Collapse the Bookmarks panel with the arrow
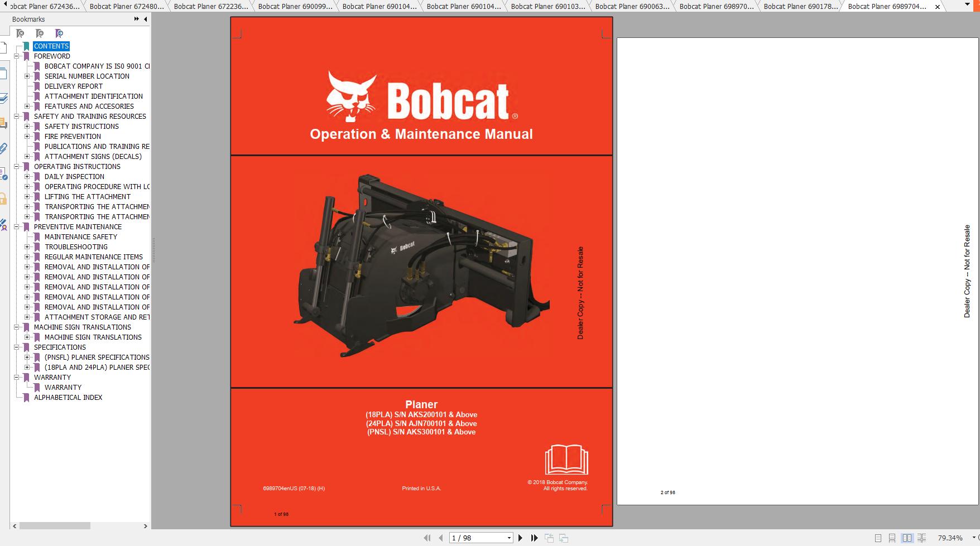The image size is (980, 546). point(145,18)
